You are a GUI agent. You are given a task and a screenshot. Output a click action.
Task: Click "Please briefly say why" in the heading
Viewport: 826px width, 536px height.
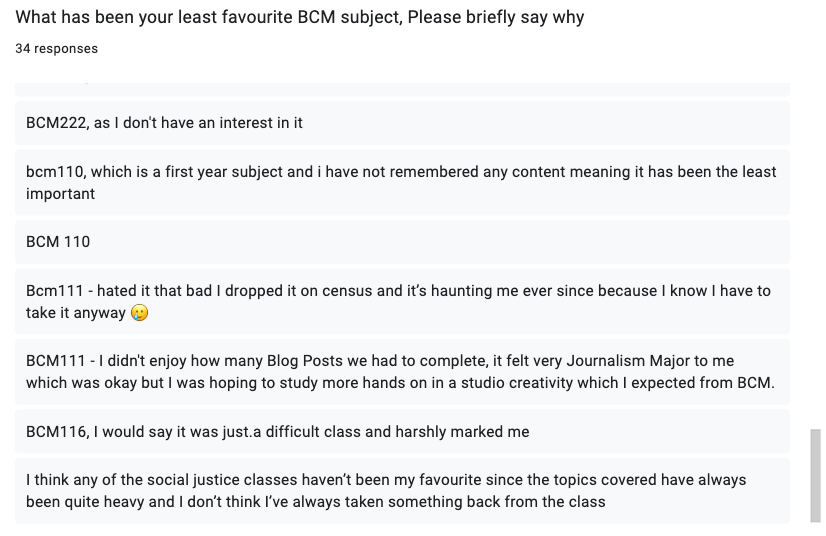coord(496,18)
